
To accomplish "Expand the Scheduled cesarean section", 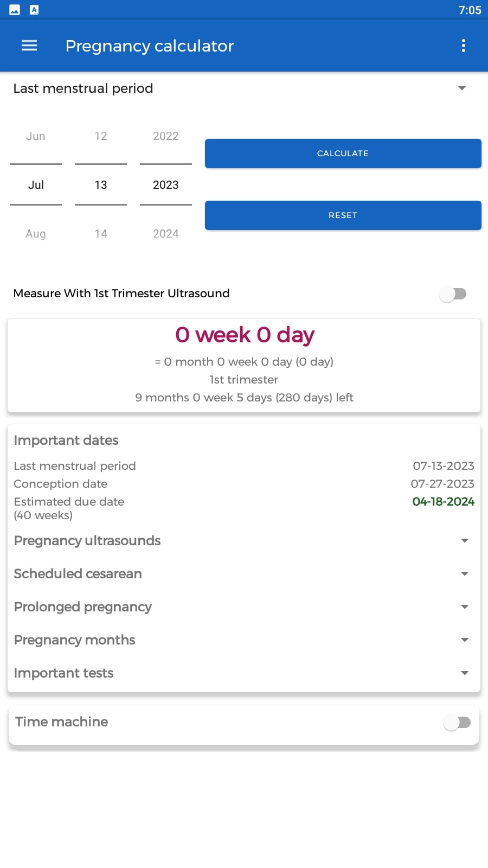I will (244, 574).
